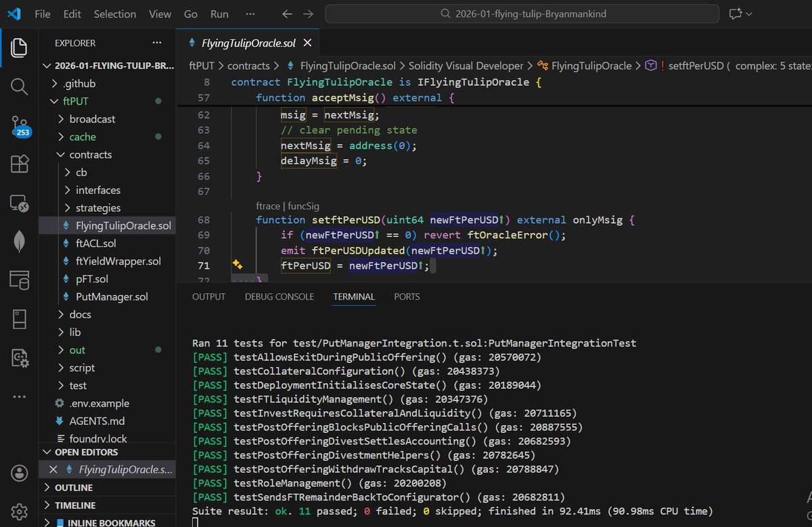Go back with the left arrow
This screenshot has height=527, width=812.
coord(286,14)
